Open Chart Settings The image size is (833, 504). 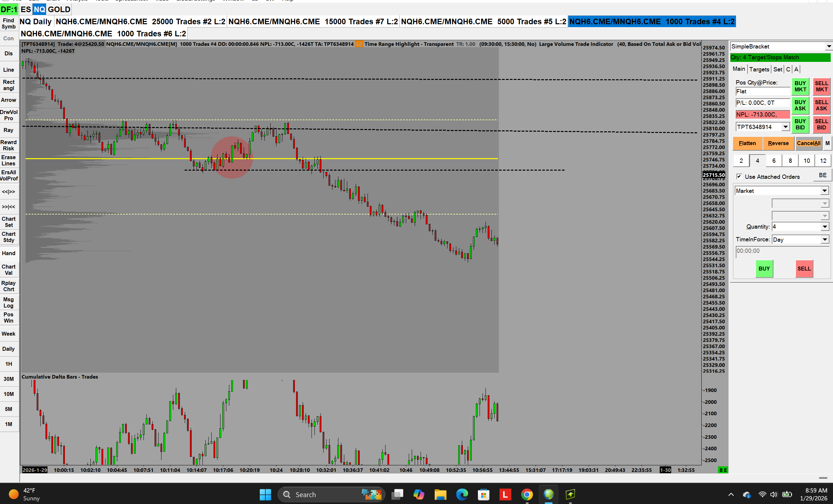pyautogui.click(x=9, y=222)
